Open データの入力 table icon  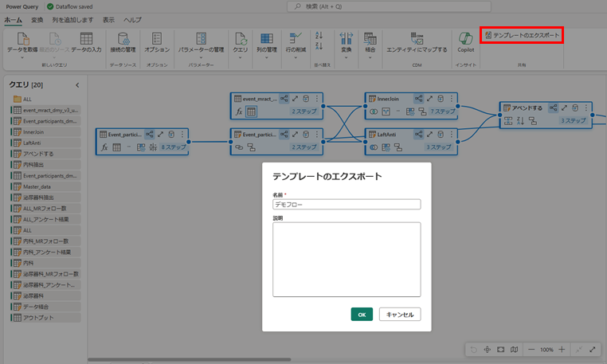pyautogui.click(x=86, y=39)
